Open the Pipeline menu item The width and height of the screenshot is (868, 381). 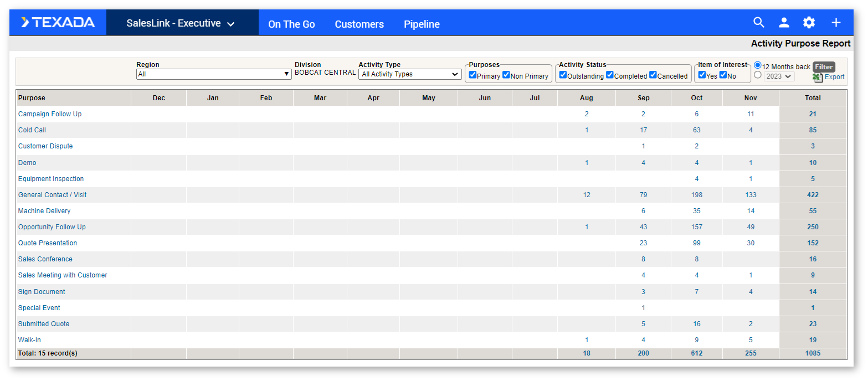[x=422, y=24]
